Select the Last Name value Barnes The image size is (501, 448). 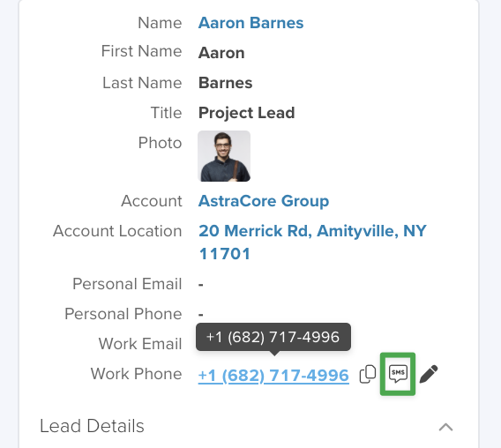(x=225, y=83)
